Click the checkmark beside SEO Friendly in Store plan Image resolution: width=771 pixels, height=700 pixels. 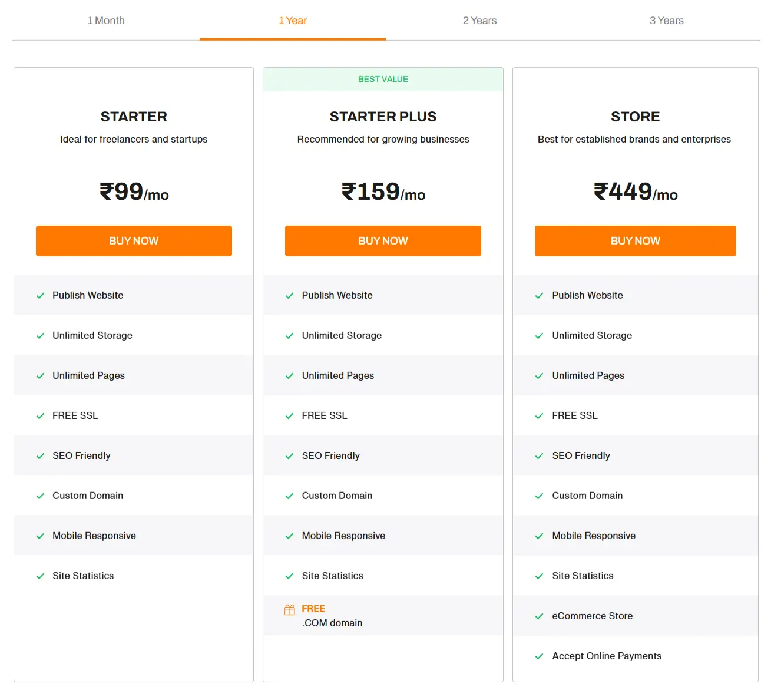539,455
